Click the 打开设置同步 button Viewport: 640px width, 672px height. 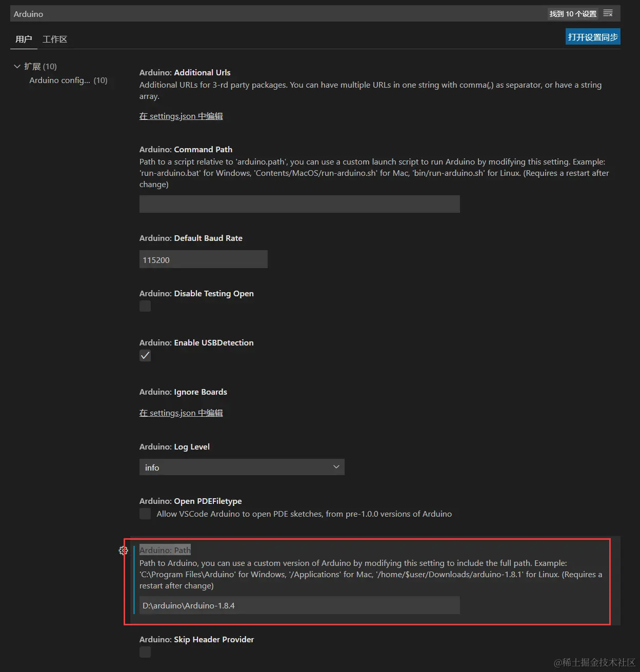pos(593,37)
